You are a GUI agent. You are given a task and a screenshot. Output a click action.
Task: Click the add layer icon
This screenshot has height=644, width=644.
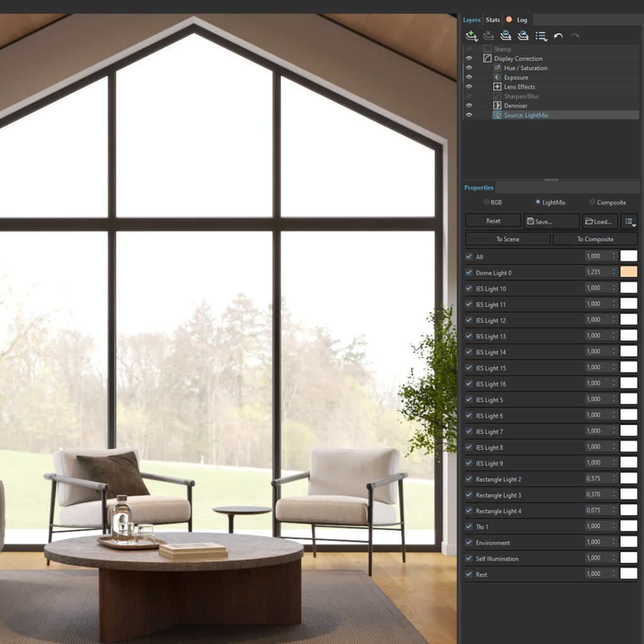coord(472,36)
